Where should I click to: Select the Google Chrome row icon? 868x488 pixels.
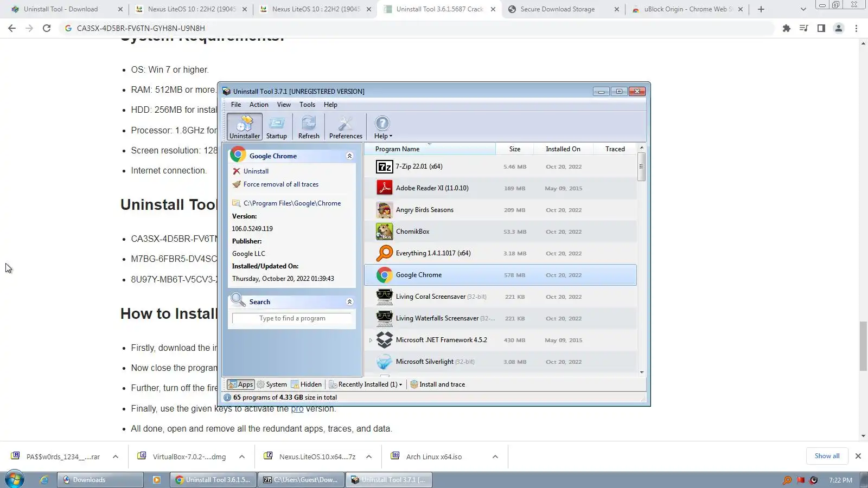point(385,275)
